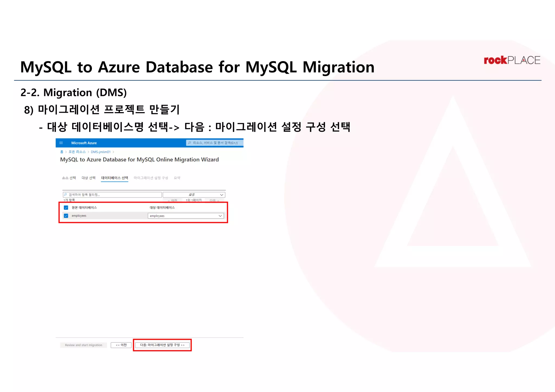Image resolution: width=555 pixels, height=392 pixels.
Task: Click the Microsoft Azure logo text
Action: (x=84, y=143)
